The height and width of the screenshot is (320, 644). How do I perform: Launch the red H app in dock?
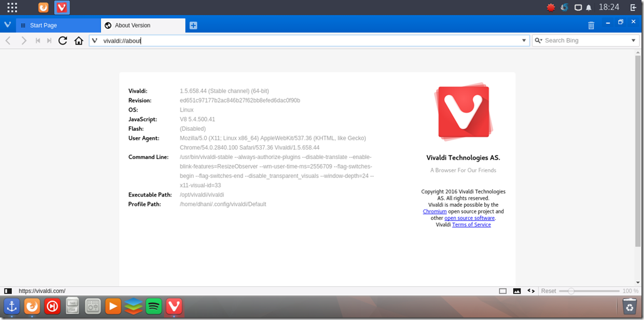click(x=53, y=306)
